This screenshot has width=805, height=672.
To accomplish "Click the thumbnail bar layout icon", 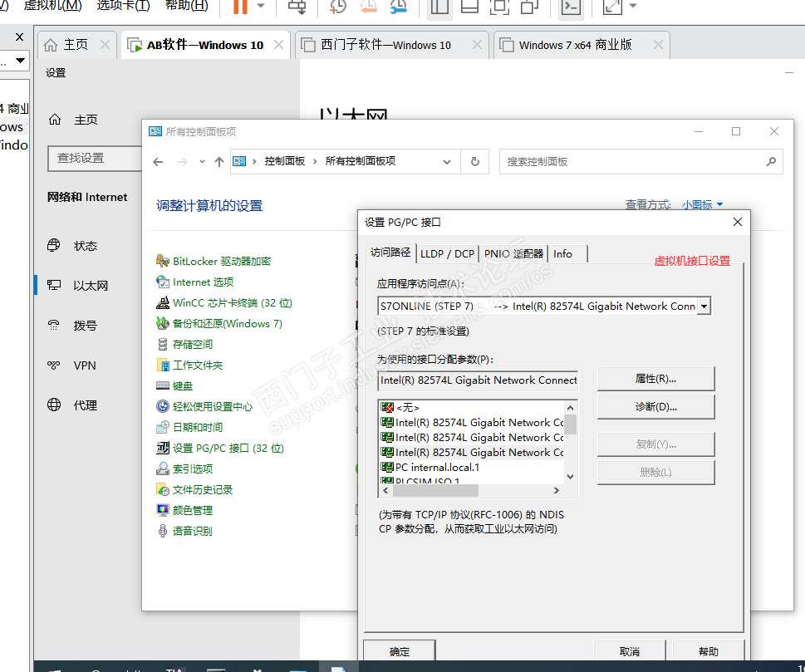I will (x=469, y=6).
